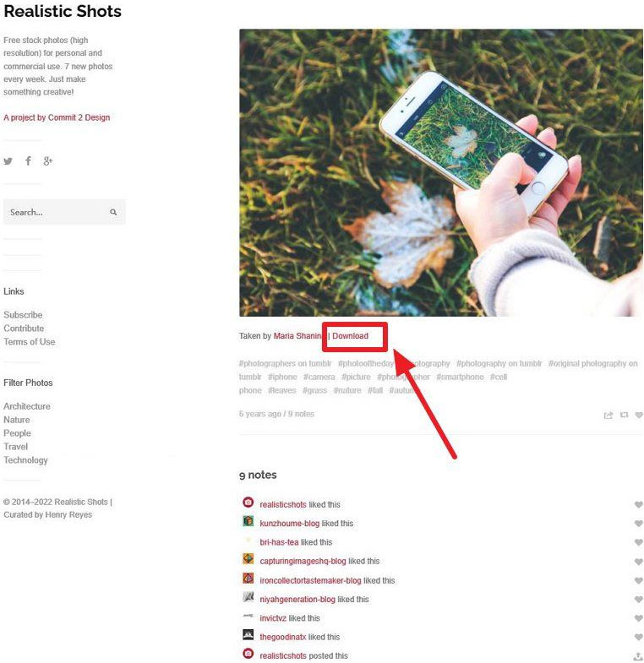Open the Twitter bird icon in sidebar
Screen dimensions: 644x663
(8, 161)
